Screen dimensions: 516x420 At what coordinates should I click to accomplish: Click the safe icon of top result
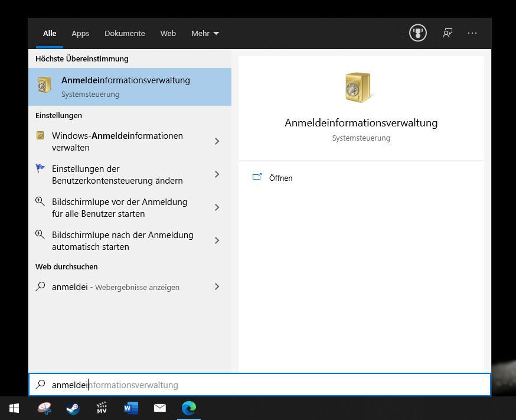[x=44, y=85]
